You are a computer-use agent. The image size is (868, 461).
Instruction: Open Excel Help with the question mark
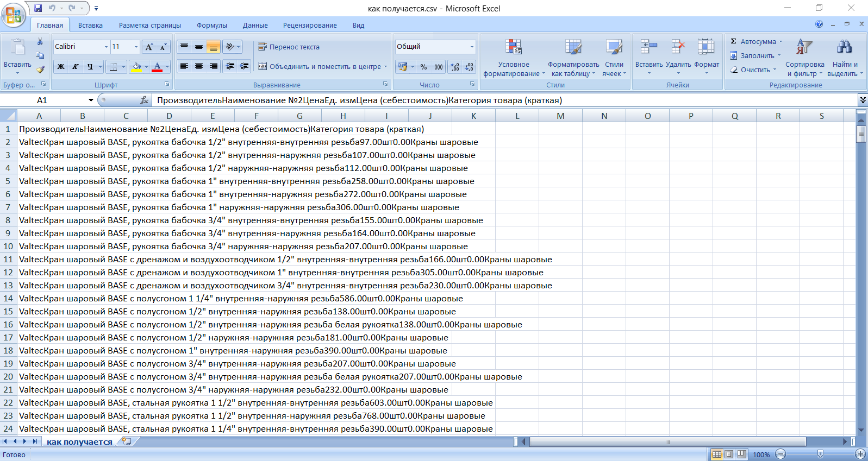coord(819,24)
